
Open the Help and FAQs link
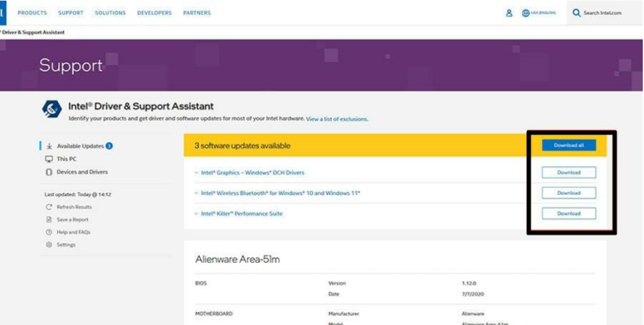74,232
